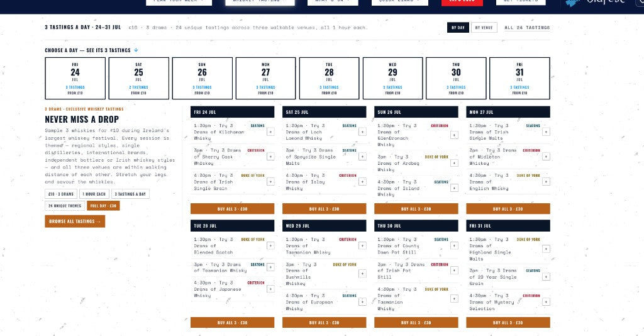Open the All 24 Tastings link
Image resolution: width=644 pixels, height=336 pixels.
click(527, 28)
